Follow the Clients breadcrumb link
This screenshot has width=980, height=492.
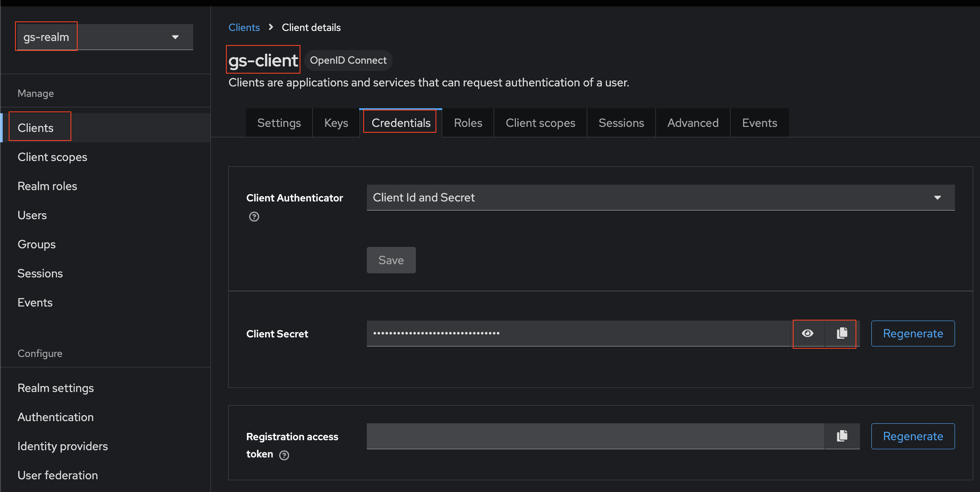point(244,27)
